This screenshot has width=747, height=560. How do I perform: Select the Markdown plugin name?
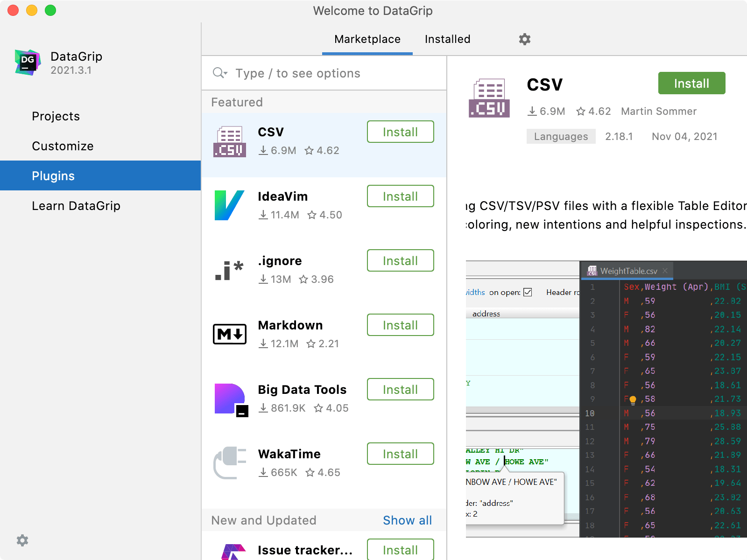(290, 325)
